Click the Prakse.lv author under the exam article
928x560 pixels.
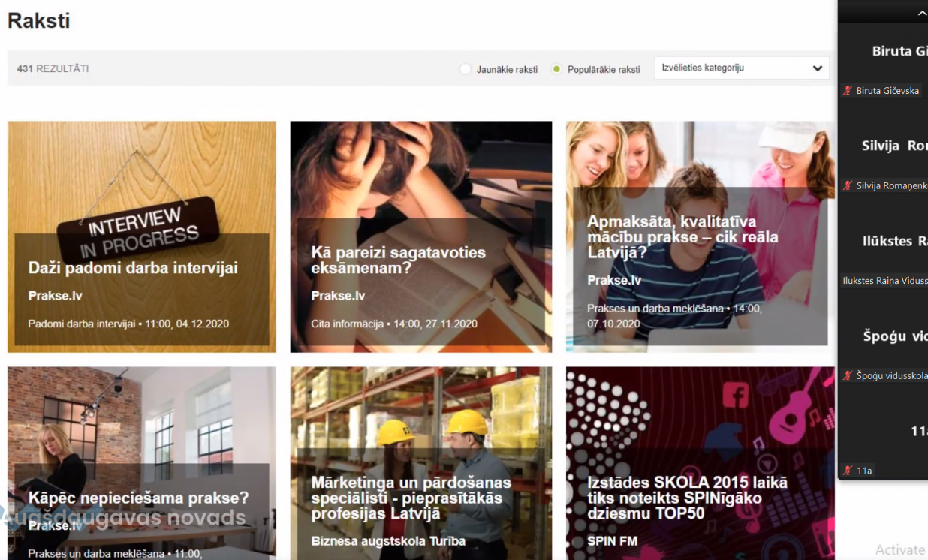(x=338, y=296)
